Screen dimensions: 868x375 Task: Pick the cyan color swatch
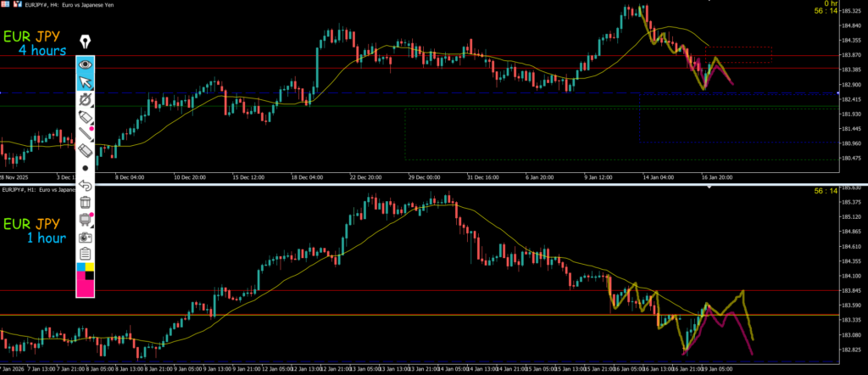pyautogui.click(x=81, y=267)
